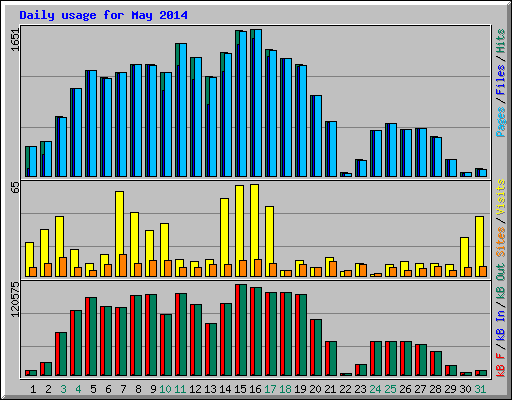Click the day 28 cyan pages bar

[x=438, y=157]
